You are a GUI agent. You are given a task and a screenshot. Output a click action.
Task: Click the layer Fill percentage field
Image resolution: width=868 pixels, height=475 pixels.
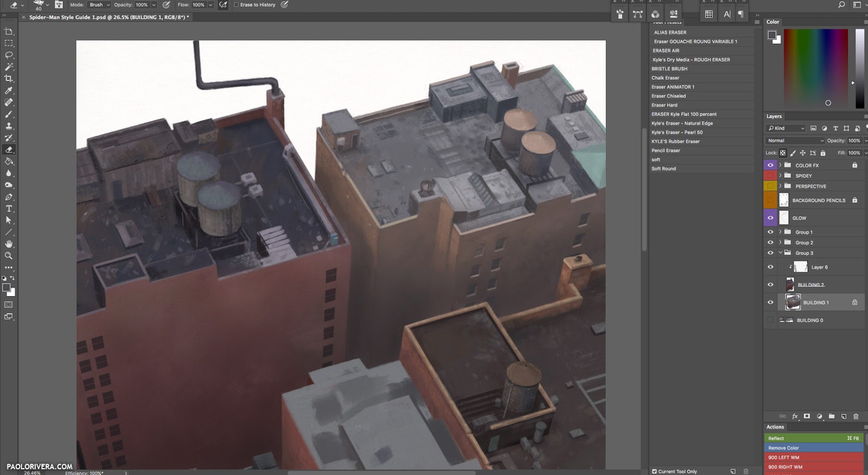click(x=854, y=153)
